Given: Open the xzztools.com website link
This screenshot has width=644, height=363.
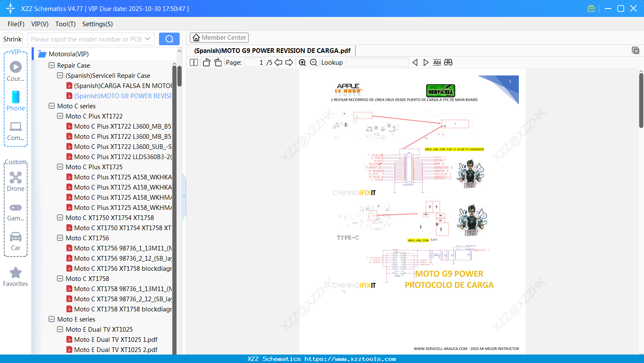Looking at the screenshot, I should coord(350,359).
